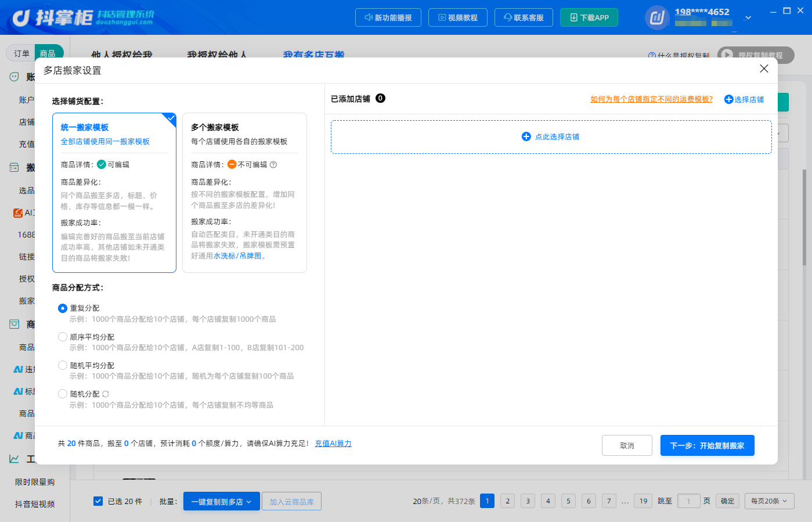
Task: Click the 抖掌柜 logo
Action: [83, 17]
